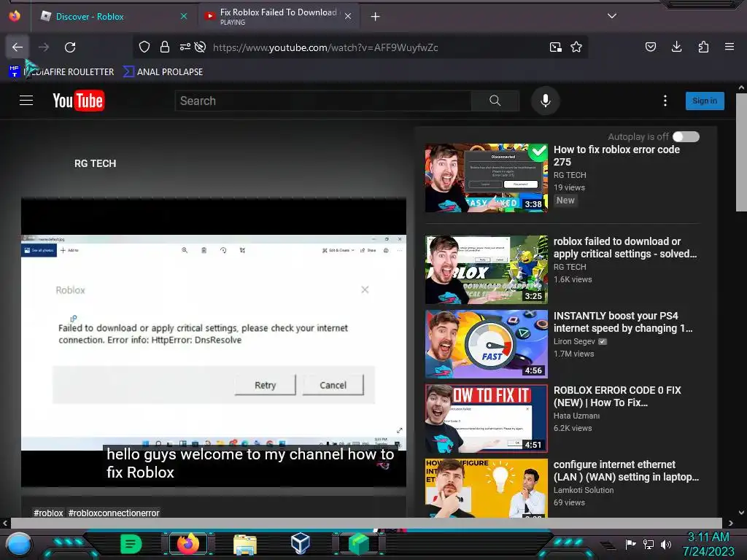747x560 pixels.
Task: Click the network tray icon
Action: point(649,544)
